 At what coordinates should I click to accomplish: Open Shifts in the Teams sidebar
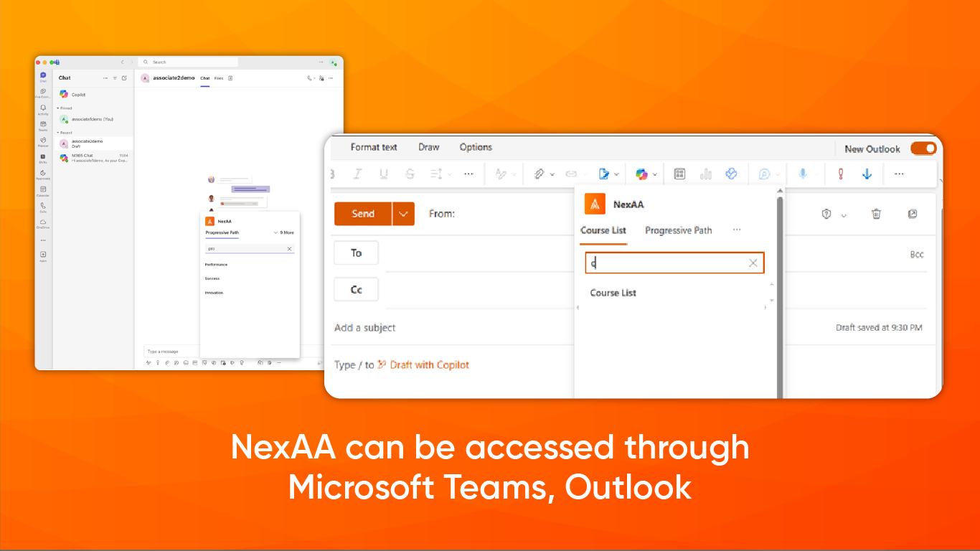tap(43, 158)
